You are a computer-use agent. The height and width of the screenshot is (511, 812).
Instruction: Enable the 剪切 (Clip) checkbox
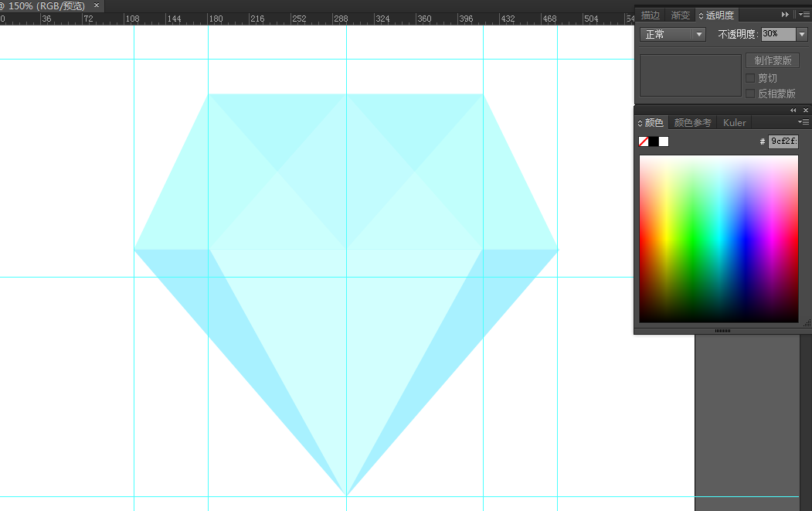[750, 78]
